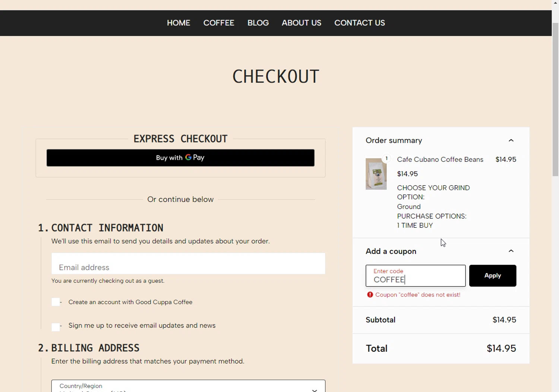The width and height of the screenshot is (559, 392).
Task: Open the Country/Region dropdown
Action: (x=188, y=386)
